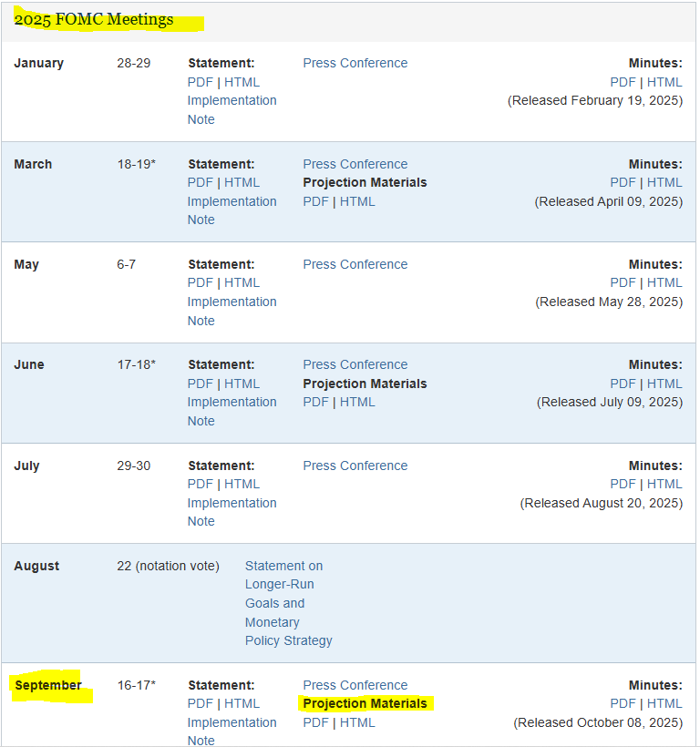Open June Projection Materials PDF link
Viewport: 700px width, 747px height.
pyautogui.click(x=316, y=402)
